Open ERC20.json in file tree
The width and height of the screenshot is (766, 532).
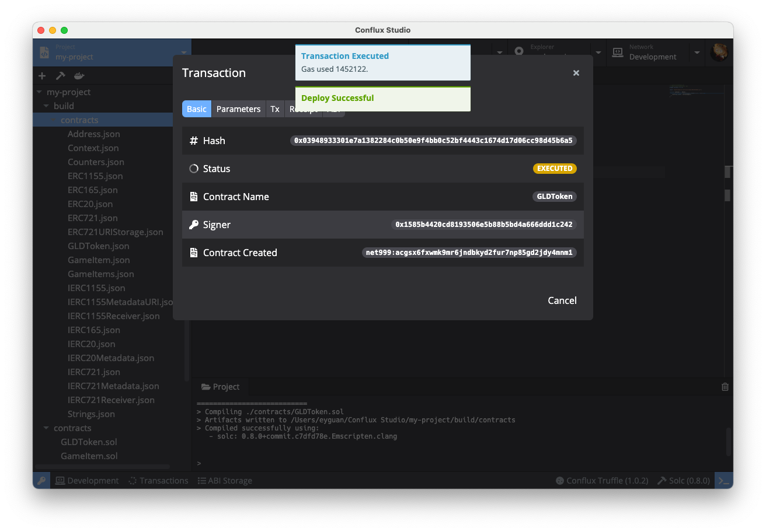point(90,204)
